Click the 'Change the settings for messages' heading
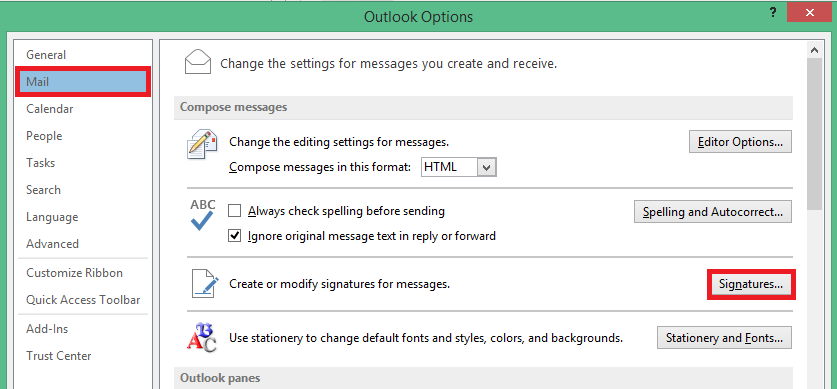The height and width of the screenshot is (389, 837). [389, 64]
